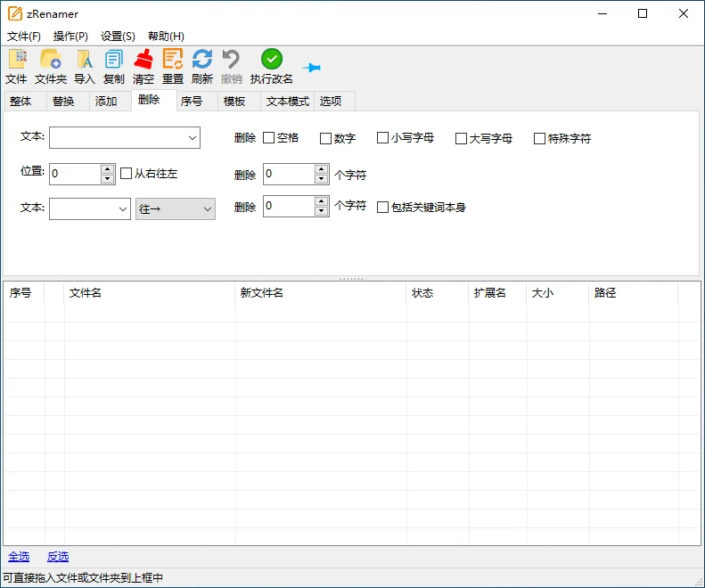This screenshot has height=588, width=705.
Task: Enable the 空格 checkbox
Action: coord(269,138)
